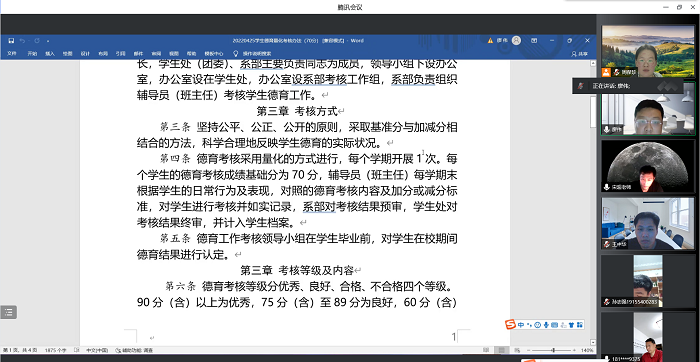Click the Sogou input method S logo
The image size is (700, 362).
510,325
